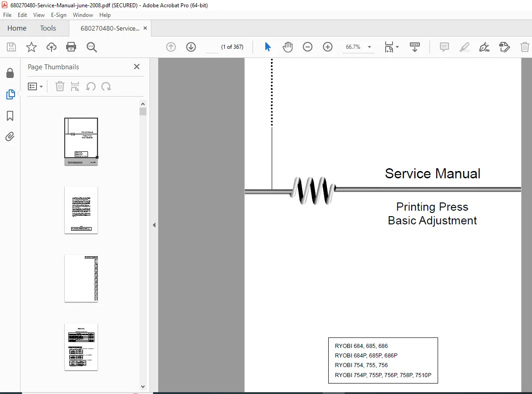Select the Highlight text pen icon

point(464,47)
